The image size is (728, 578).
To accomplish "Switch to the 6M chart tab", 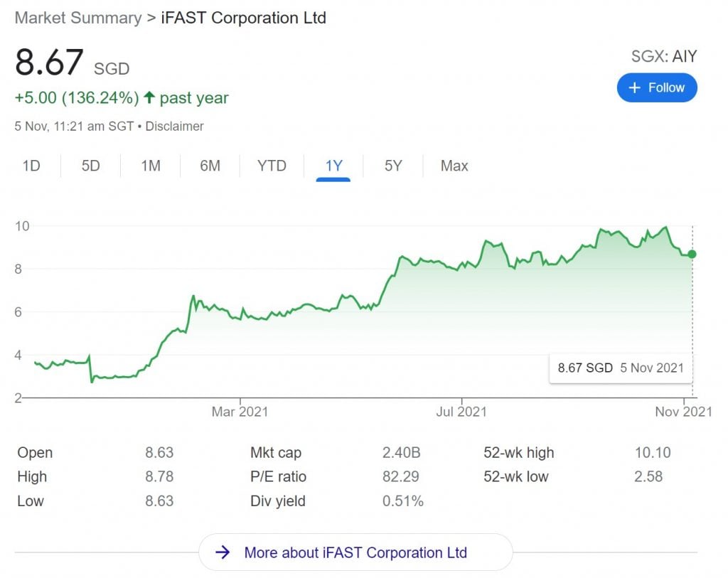I will (x=210, y=166).
